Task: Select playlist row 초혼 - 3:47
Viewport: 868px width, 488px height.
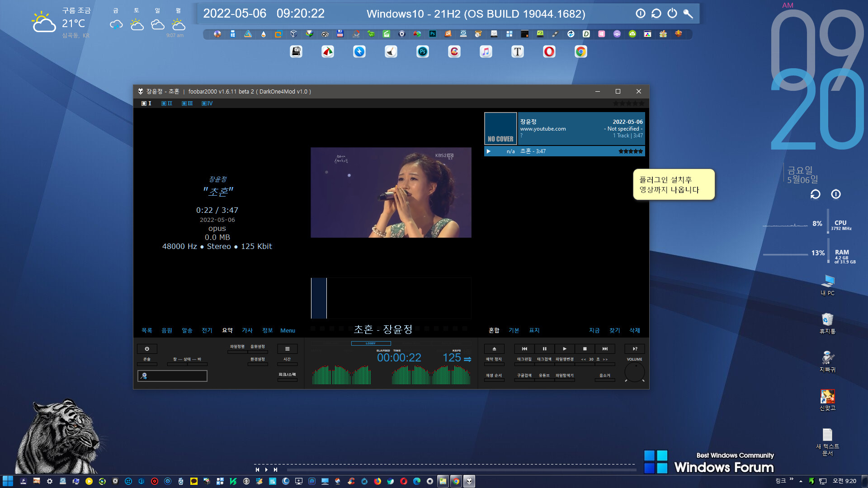Action: click(x=565, y=151)
